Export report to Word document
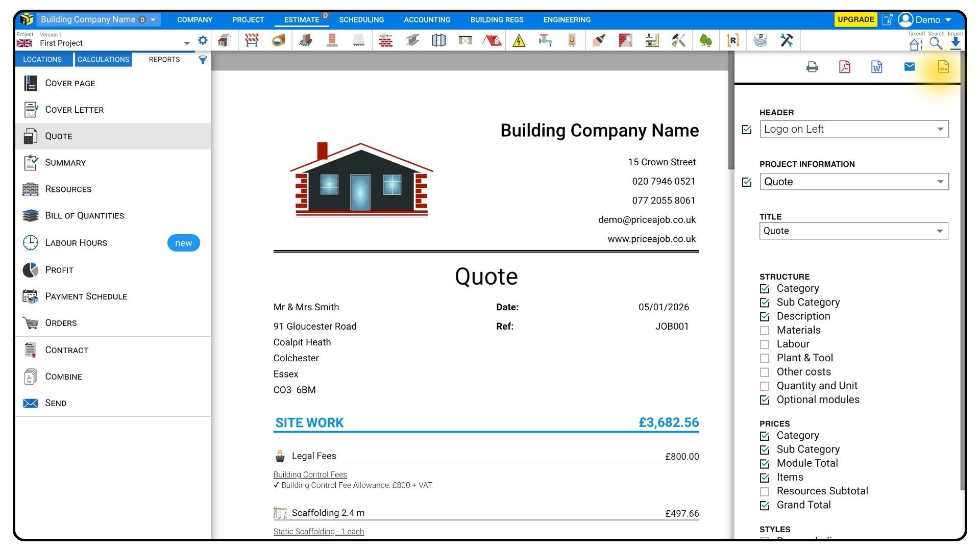Screen dimensions: 980x551 point(877,67)
